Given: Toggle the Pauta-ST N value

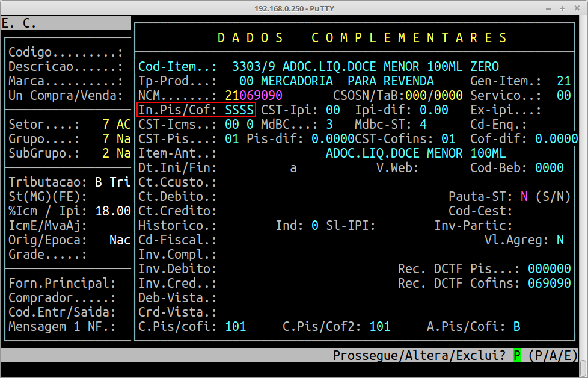Looking at the screenshot, I should pos(524,197).
